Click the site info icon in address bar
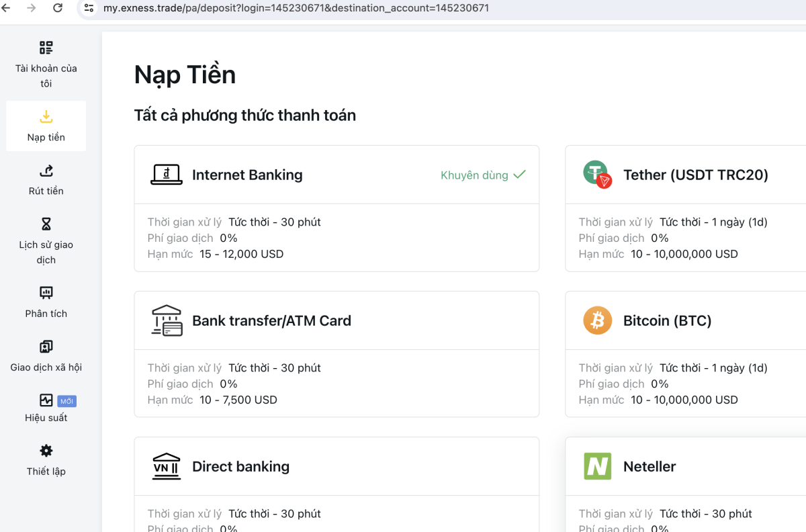Screen dimensions: 806x532 click(89, 8)
